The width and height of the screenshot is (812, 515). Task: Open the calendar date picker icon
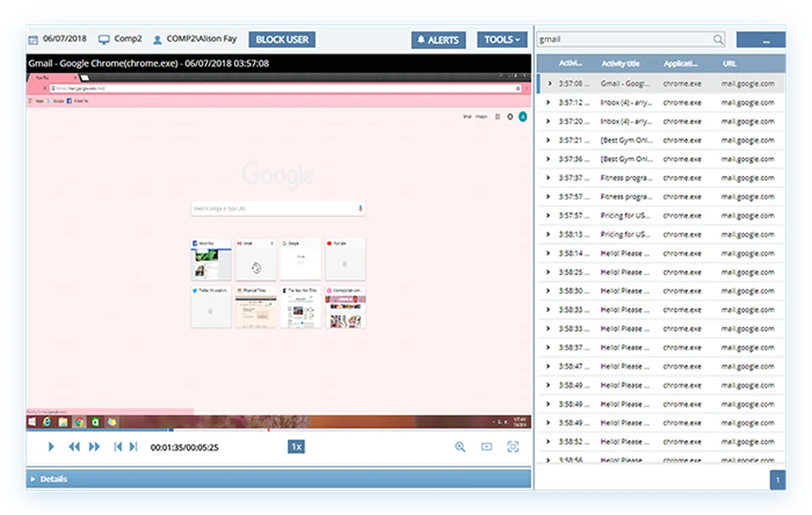pos(32,40)
